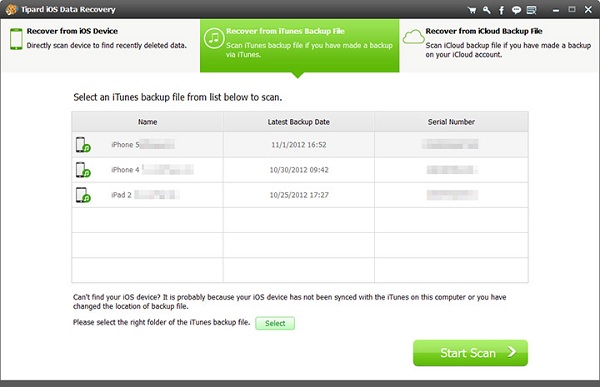
Task: Close the Tipard iOS Data Recovery window
Action: pyautogui.click(x=588, y=10)
